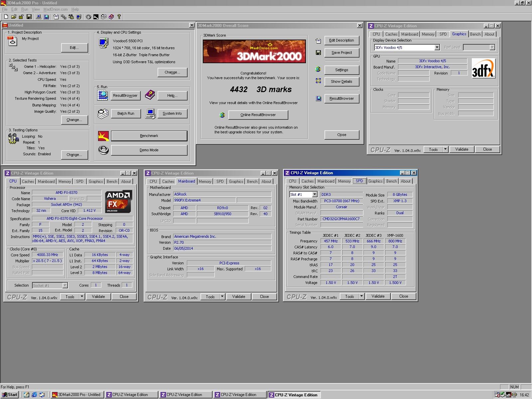Expand Tools arrow in Graphics CPU-Z window

click(x=445, y=149)
